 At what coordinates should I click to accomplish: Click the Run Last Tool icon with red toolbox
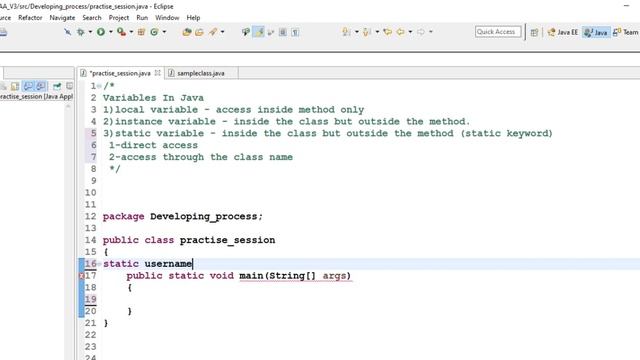[121, 32]
